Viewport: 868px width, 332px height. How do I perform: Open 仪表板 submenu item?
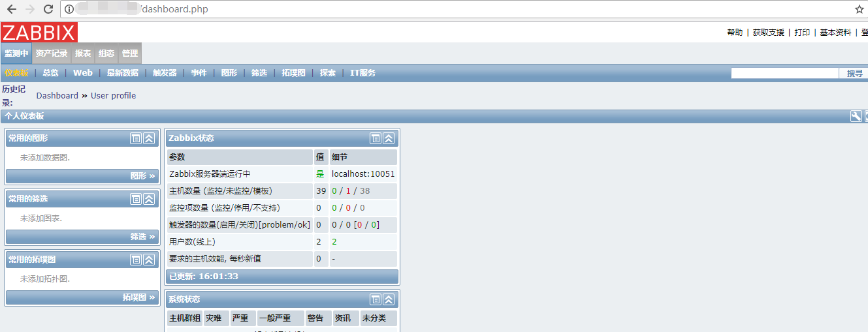pos(16,73)
